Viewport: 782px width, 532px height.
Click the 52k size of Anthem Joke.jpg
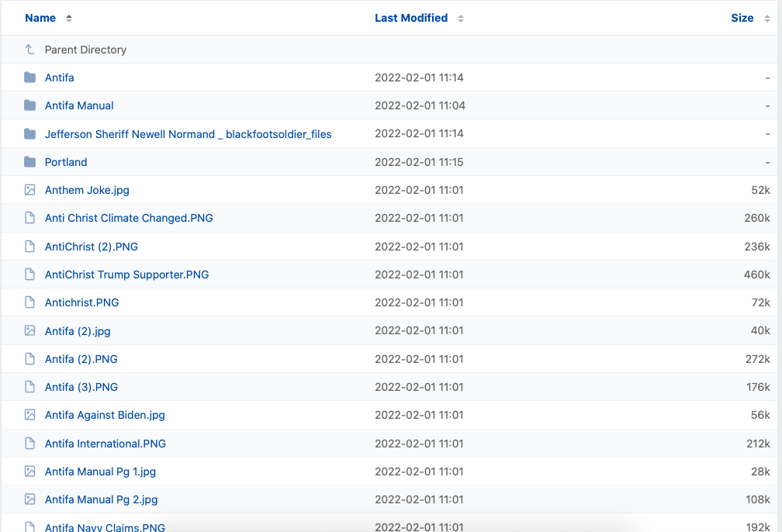760,190
